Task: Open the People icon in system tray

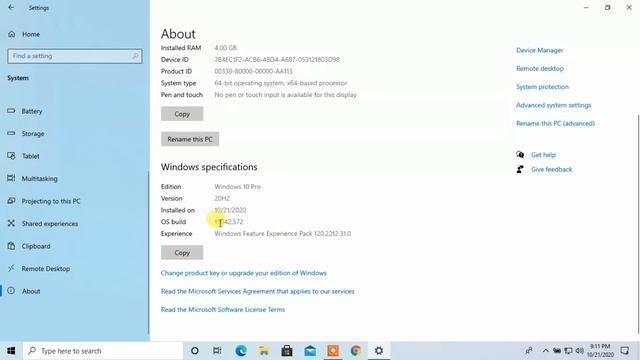Action: [x=529, y=351]
